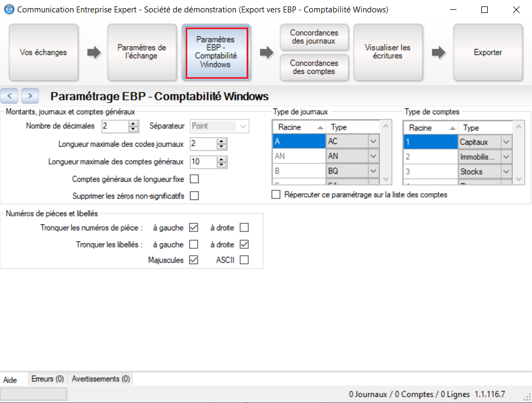Select Paramètres EBP - Comptabilité Windows step

pos(216,52)
